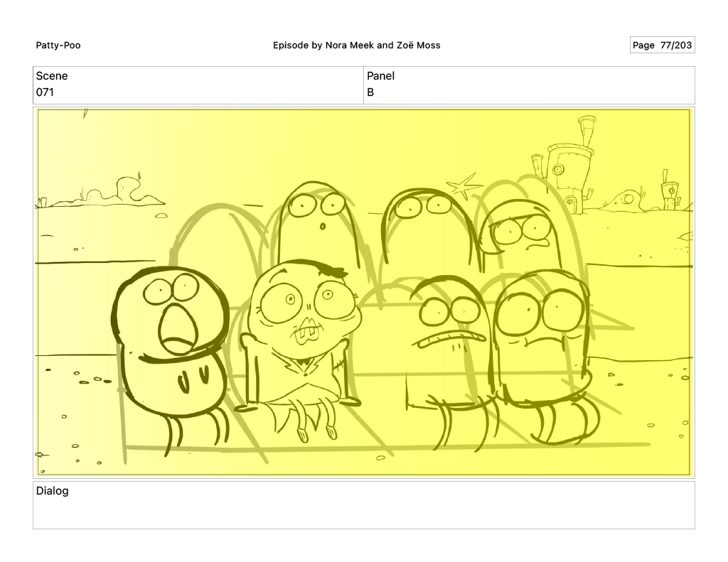Click the Patty-Poo title text
Screen dimensions: 728x562
point(58,45)
